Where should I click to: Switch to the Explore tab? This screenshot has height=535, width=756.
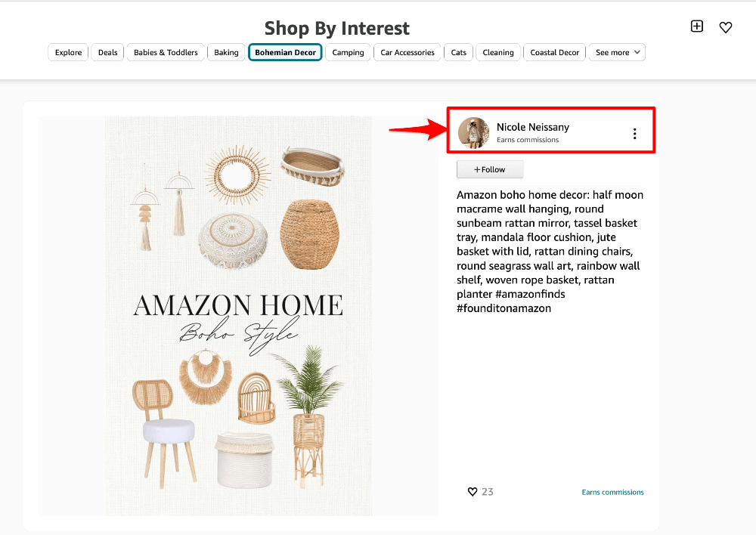point(67,52)
